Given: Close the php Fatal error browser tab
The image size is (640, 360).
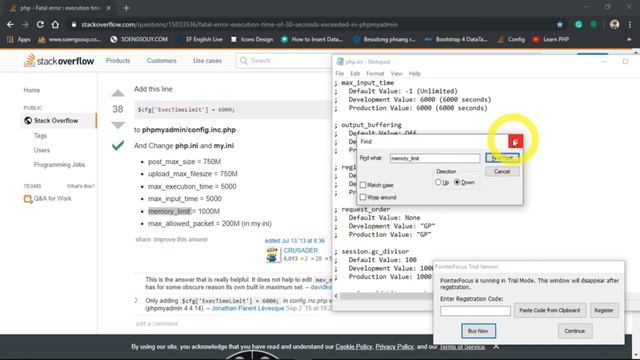Looking at the screenshot, I should pyautogui.click(x=109, y=8).
